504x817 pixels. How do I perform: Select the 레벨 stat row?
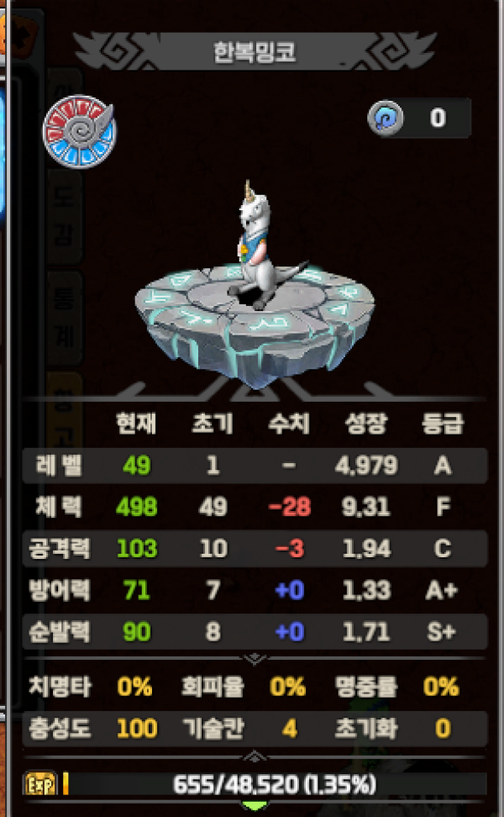click(255, 466)
